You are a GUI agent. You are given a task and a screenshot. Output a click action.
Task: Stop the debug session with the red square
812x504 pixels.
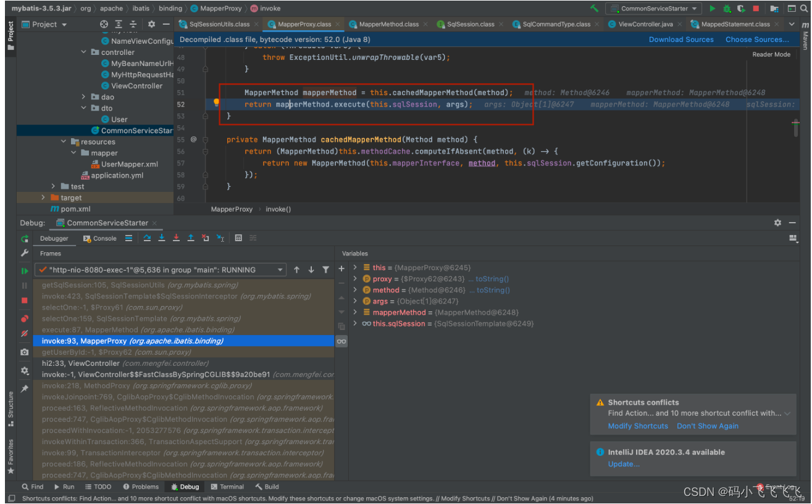pos(25,300)
